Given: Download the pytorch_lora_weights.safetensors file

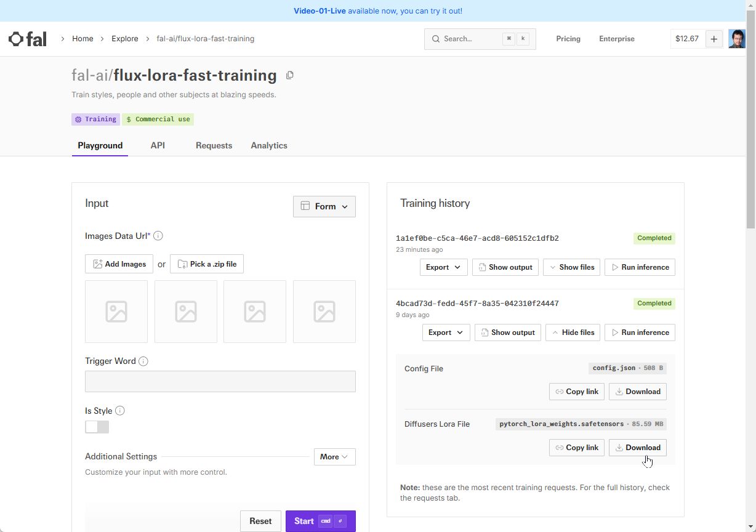Looking at the screenshot, I should click(638, 448).
